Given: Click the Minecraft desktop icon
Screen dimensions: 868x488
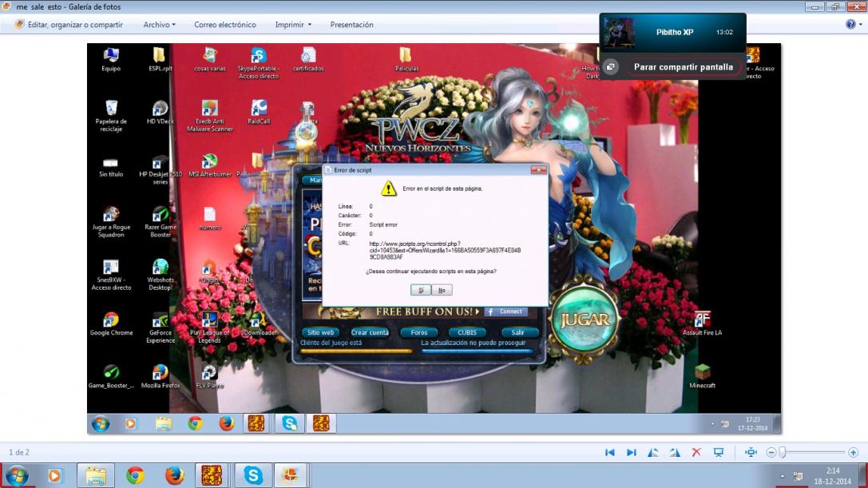Looking at the screenshot, I should pos(702,376).
